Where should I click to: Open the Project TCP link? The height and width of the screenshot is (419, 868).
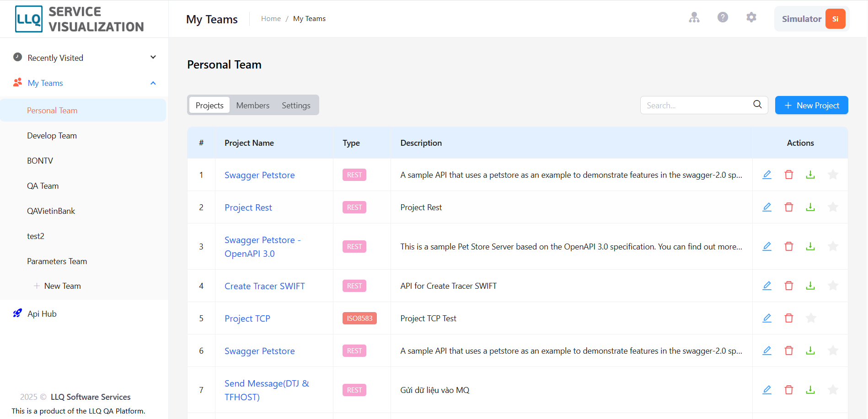point(247,318)
